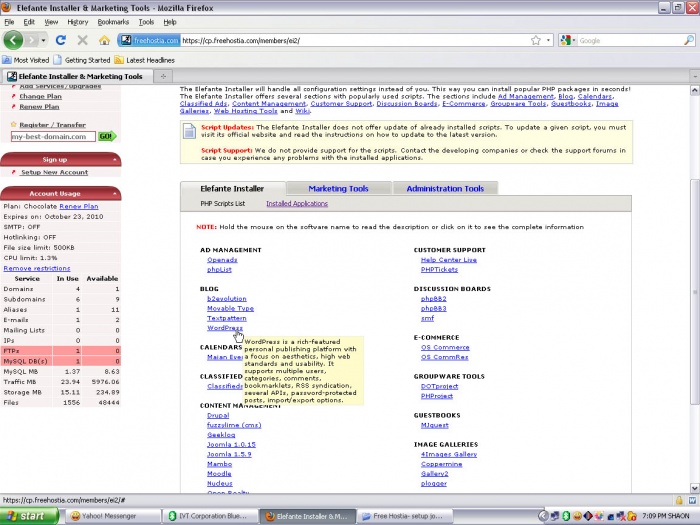Click the WordPress script link
The height and width of the screenshot is (525, 700).
(224, 328)
